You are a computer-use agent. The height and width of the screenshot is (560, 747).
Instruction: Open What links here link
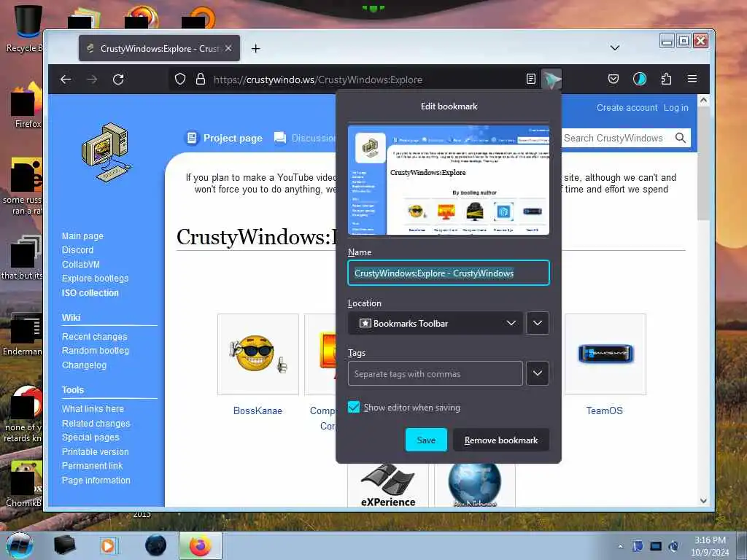pyautogui.click(x=93, y=409)
